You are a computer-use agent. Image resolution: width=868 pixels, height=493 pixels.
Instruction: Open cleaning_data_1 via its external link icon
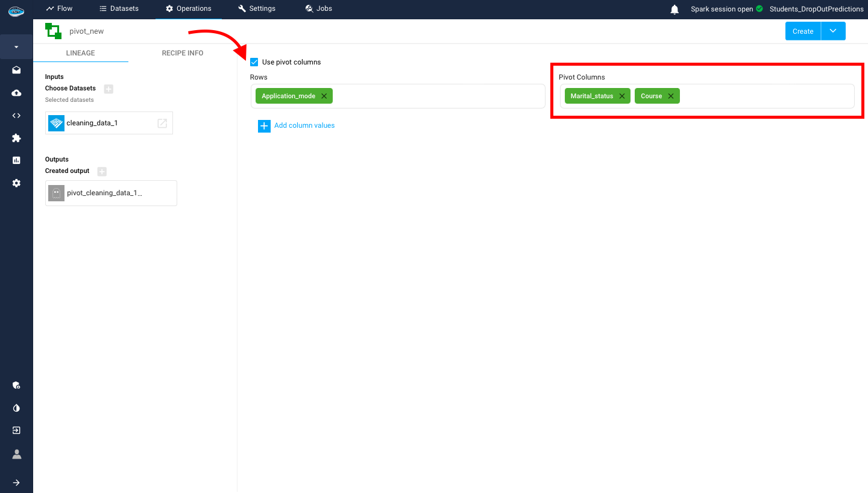[x=162, y=123]
